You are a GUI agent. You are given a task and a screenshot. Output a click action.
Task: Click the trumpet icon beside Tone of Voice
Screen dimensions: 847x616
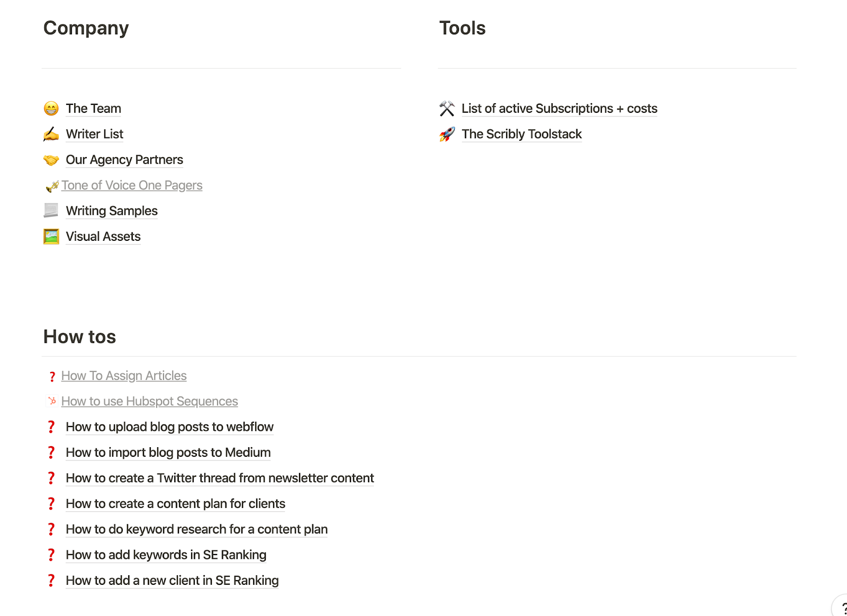click(52, 186)
